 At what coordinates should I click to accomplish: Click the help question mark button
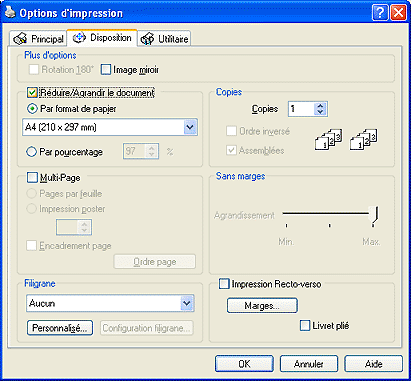click(x=380, y=13)
